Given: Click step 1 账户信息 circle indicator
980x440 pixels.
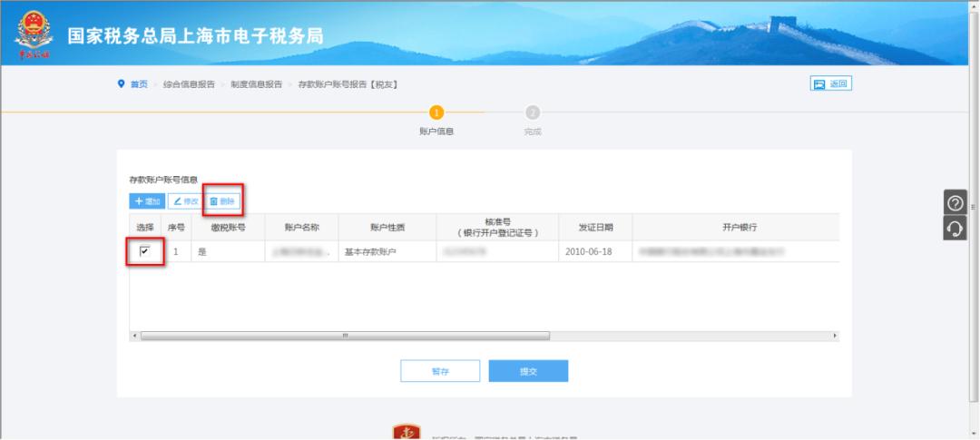Looking at the screenshot, I should [436, 112].
